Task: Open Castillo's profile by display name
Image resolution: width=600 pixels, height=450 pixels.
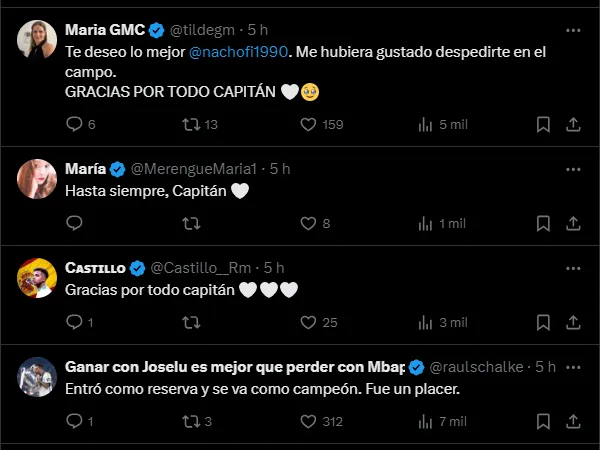Action: [95, 268]
